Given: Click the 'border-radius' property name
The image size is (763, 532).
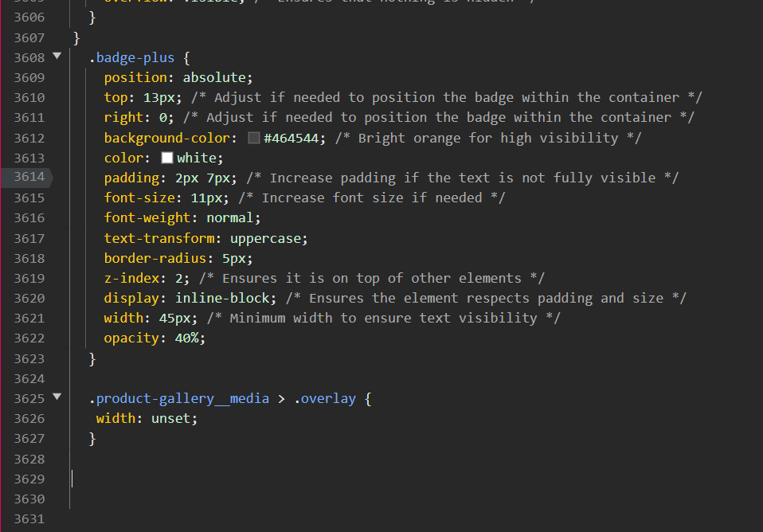Looking at the screenshot, I should coord(155,258).
